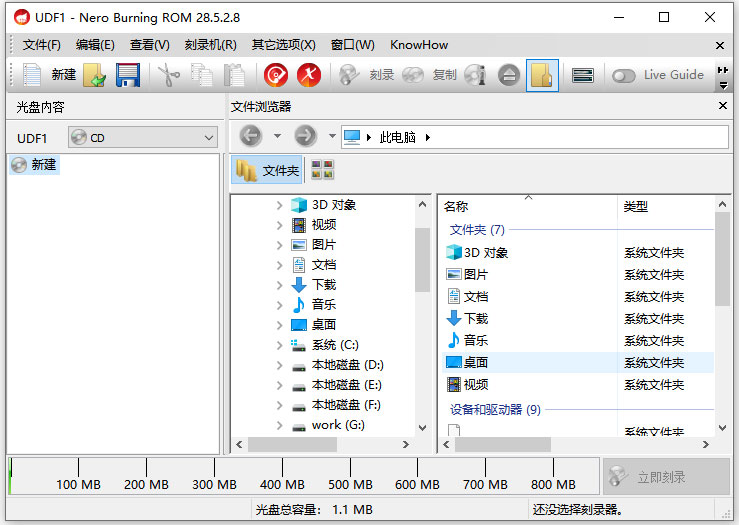This screenshot has width=739, height=525.
Task: Expand the 桌面 tree node
Action: tap(279, 325)
